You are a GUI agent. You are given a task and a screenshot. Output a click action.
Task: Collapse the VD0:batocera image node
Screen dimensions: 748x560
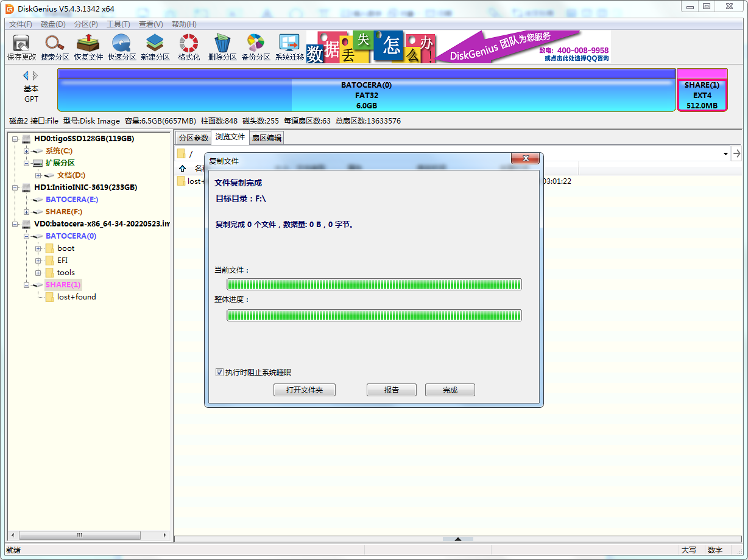[15, 224]
